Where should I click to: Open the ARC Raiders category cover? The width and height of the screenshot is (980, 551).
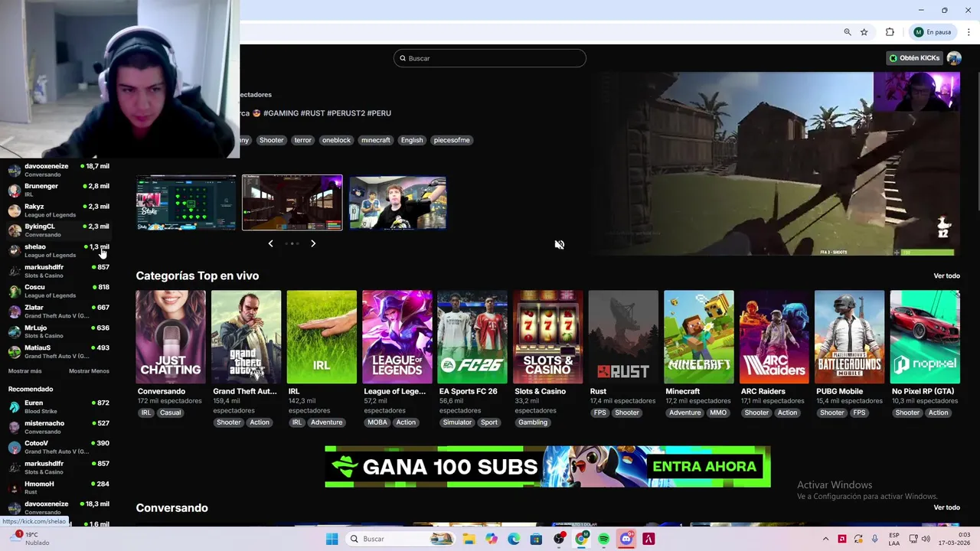[774, 337]
